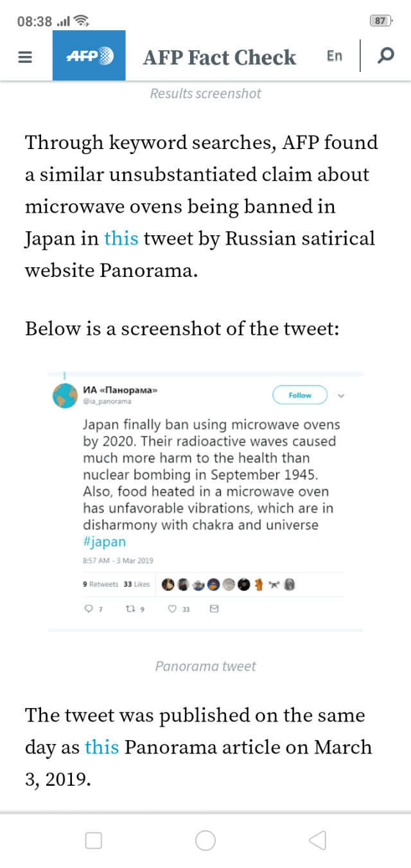Open the search magnifier icon

click(385, 56)
